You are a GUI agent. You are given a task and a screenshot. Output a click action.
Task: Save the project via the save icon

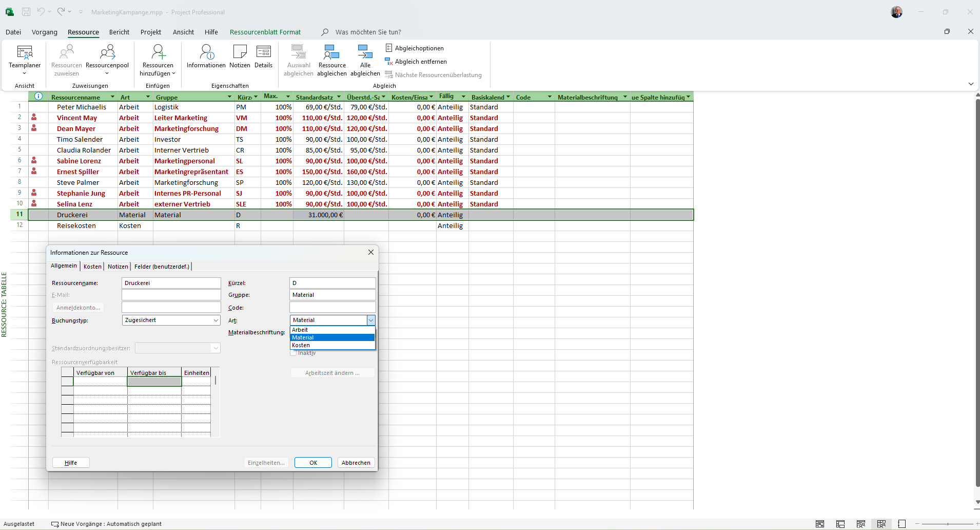tap(26, 12)
